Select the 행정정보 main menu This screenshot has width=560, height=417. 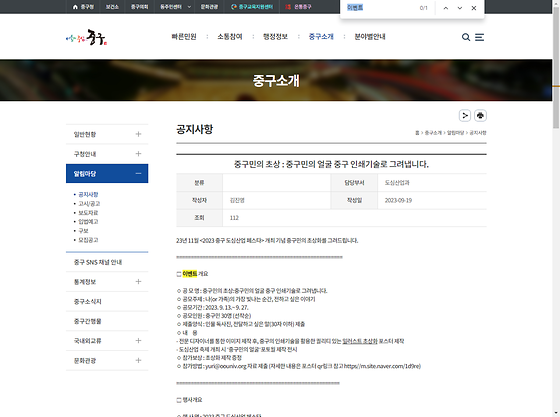275,36
